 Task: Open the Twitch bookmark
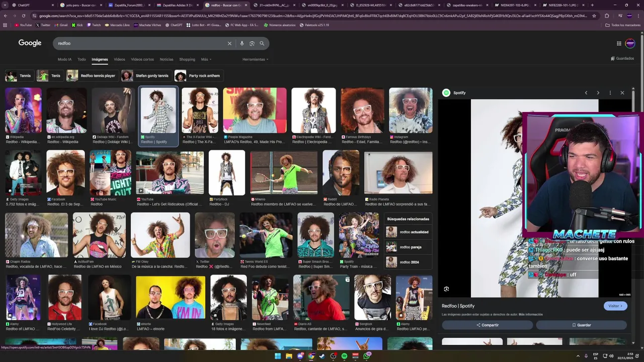point(93,25)
